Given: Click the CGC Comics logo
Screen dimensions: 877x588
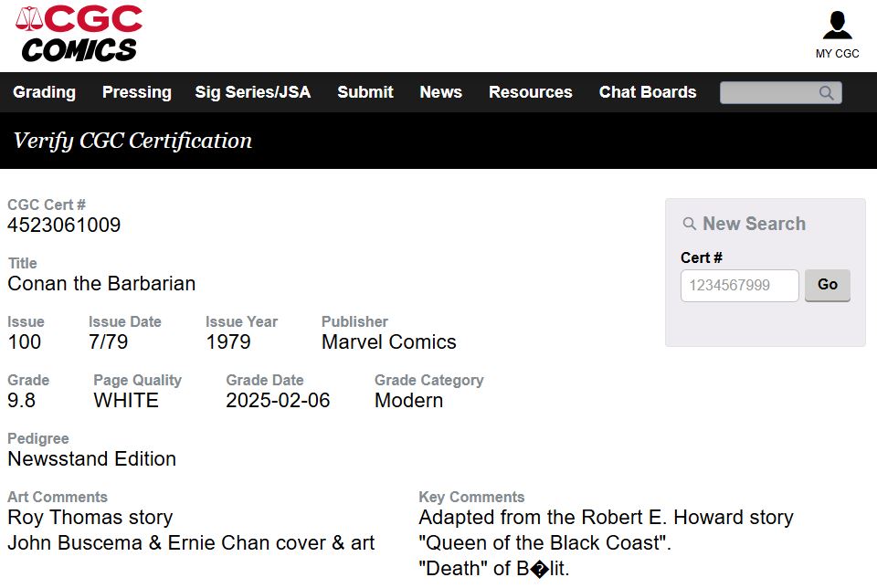Looking at the screenshot, I should pos(79,34).
